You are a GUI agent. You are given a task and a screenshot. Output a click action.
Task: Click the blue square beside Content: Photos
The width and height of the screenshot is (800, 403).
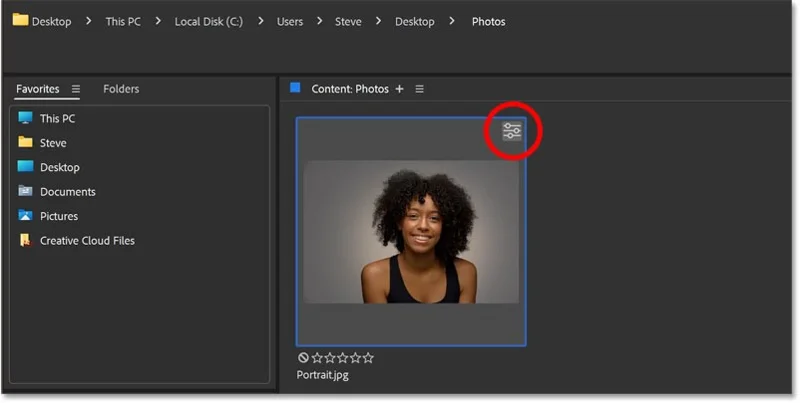point(295,88)
